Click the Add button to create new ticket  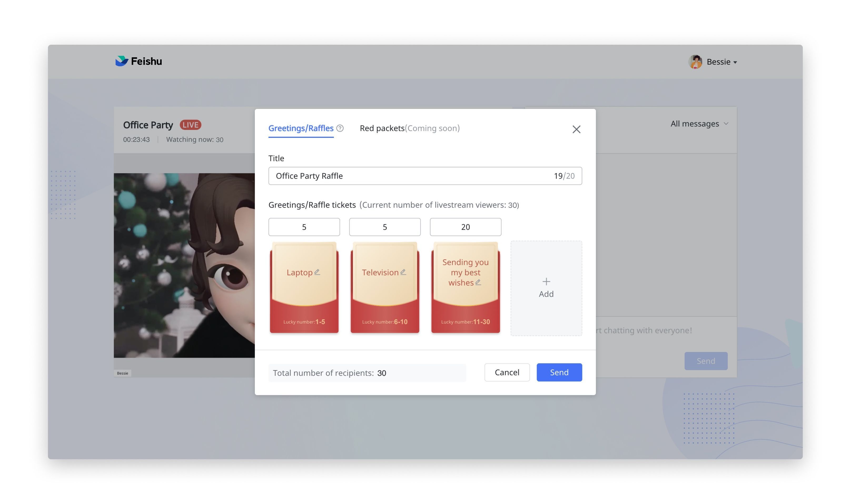point(546,288)
